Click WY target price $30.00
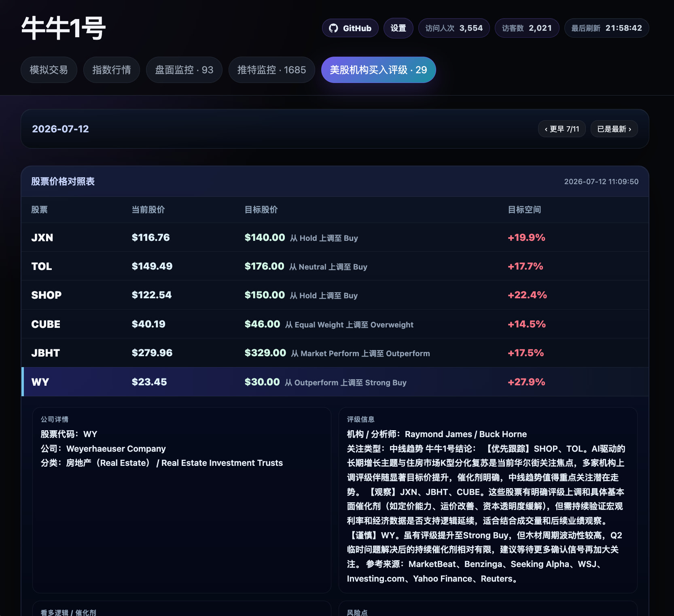 262,382
